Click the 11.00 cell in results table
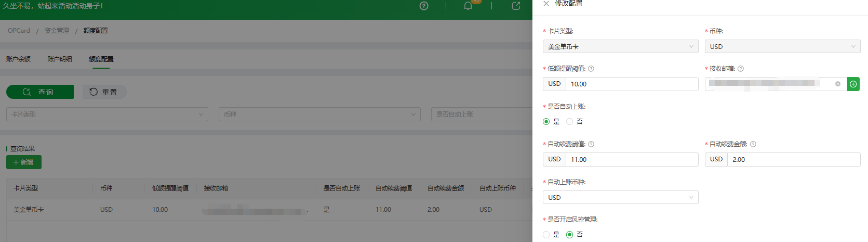The width and height of the screenshot is (868, 242). click(x=383, y=210)
